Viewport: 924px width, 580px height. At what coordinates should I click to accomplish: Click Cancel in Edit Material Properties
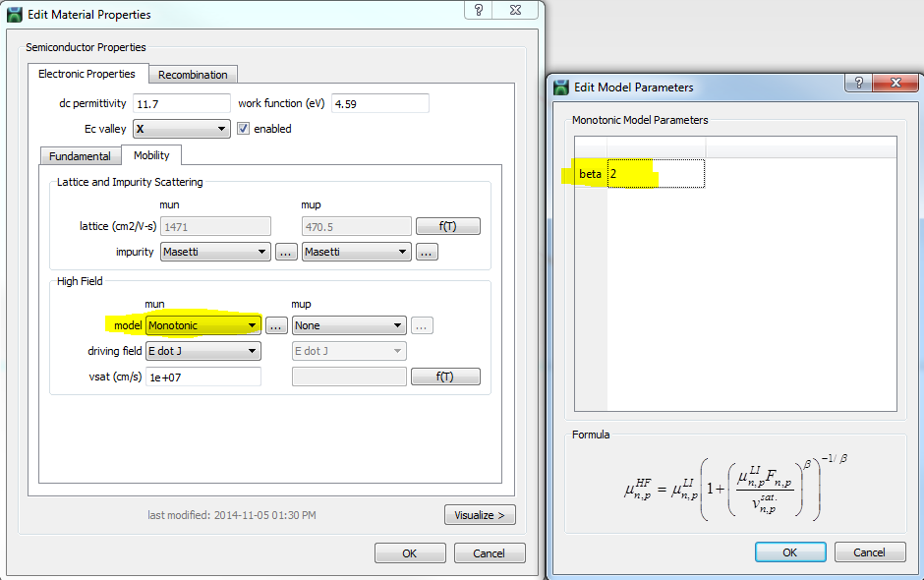click(490, 553)
